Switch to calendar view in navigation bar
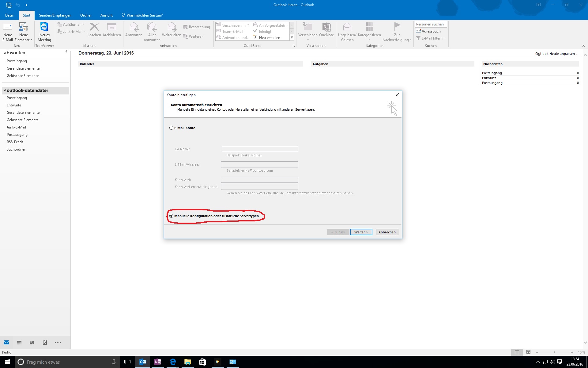 pos(19,343)
